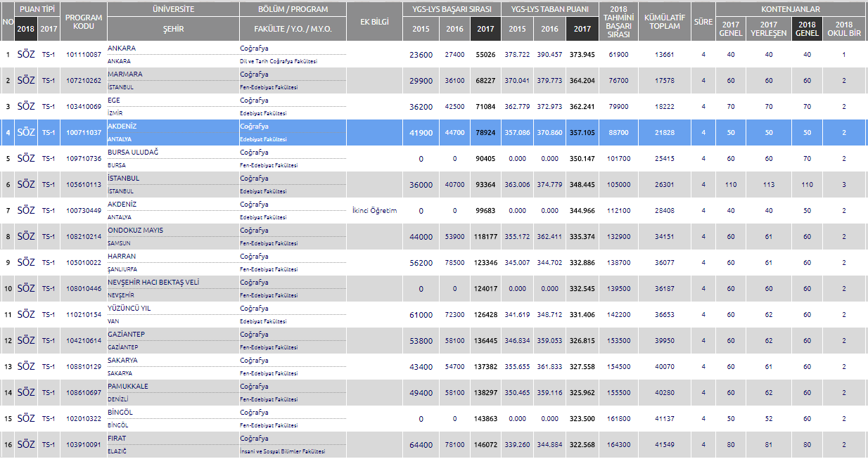Open NEVŞEHİR HACI BEKTAŞ VELİ university entry

click(153, 283)
